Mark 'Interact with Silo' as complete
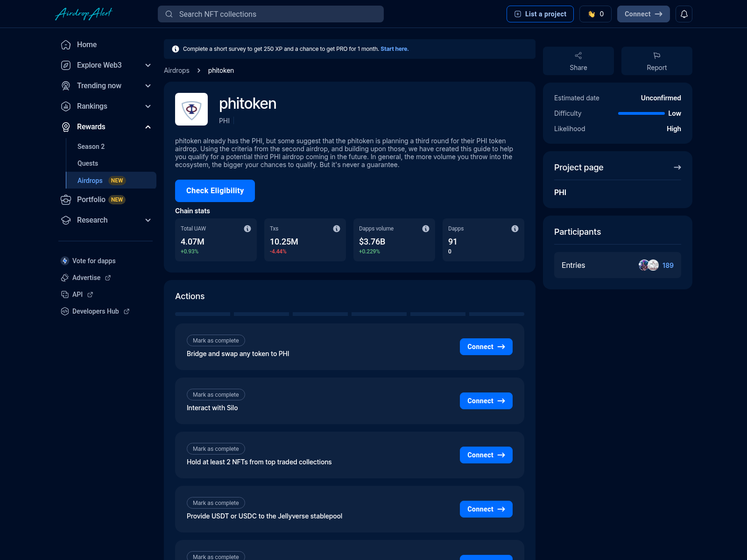The height and width of the screenshot is (560, 747). pos(215,394)
